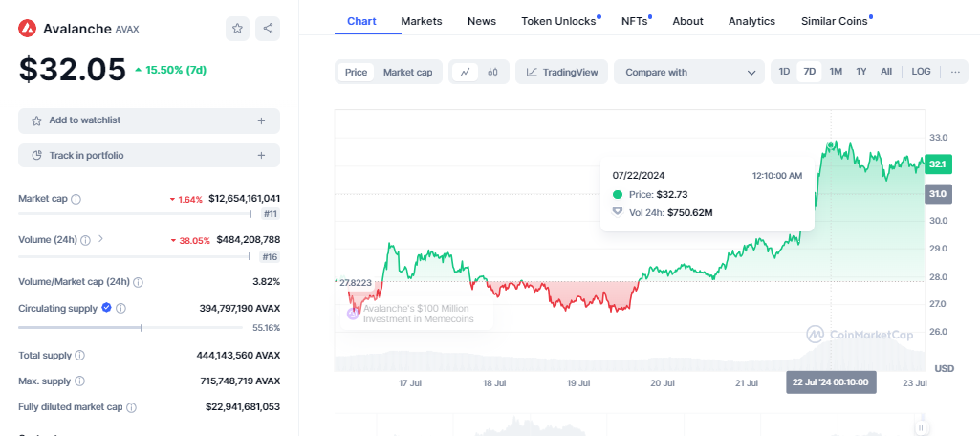The image size is (980, 436).
Task: Click the 27.8223 baseline price label
Action: pyautogui.click(x=355, y=282)
